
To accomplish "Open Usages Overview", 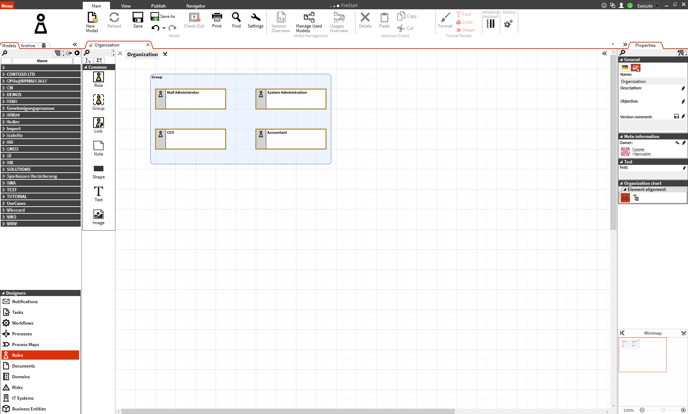I will (339, 22).
